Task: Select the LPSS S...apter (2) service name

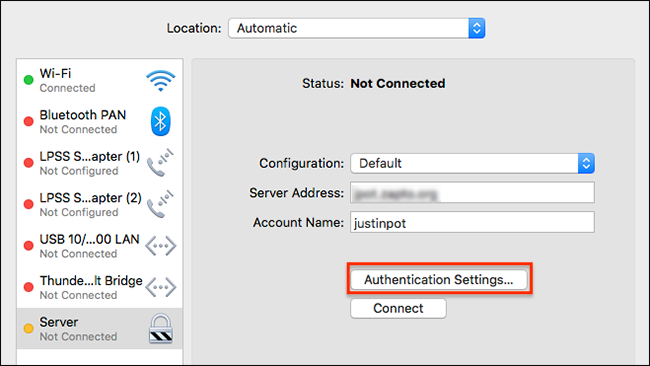Action: tap(90, 198)
